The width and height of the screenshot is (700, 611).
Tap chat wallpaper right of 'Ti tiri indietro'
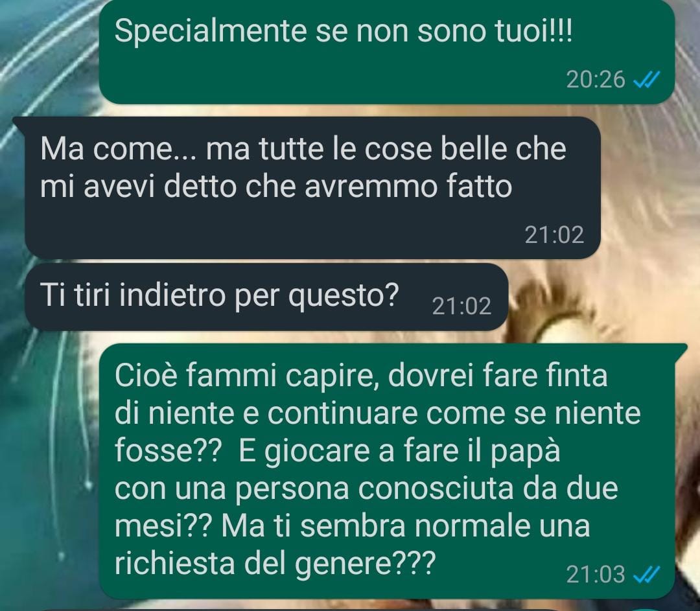click(x=603, y=297)
